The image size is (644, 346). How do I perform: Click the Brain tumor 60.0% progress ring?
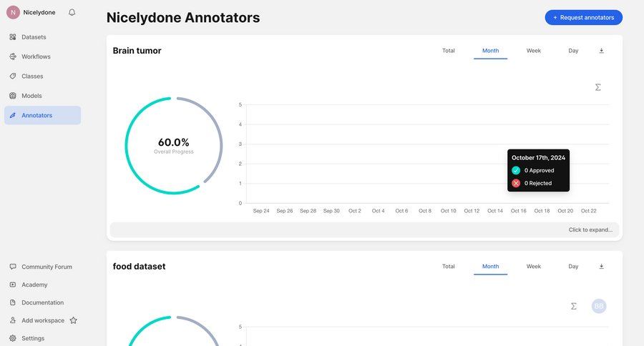point(174,146)
